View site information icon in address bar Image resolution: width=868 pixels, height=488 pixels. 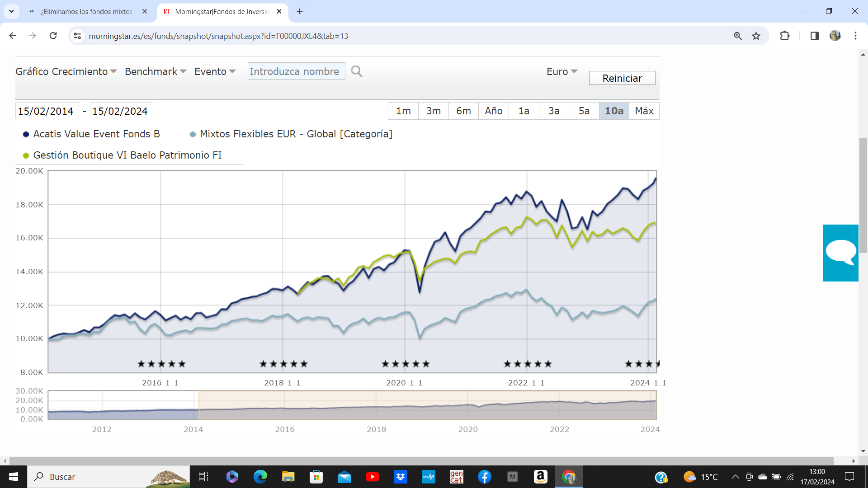(x=77, y=36)
